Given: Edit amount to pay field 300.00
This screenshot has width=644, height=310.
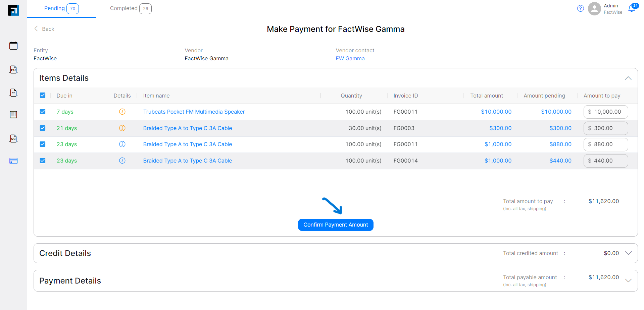Looking at the screenshot, I should (x=606, y=128).
